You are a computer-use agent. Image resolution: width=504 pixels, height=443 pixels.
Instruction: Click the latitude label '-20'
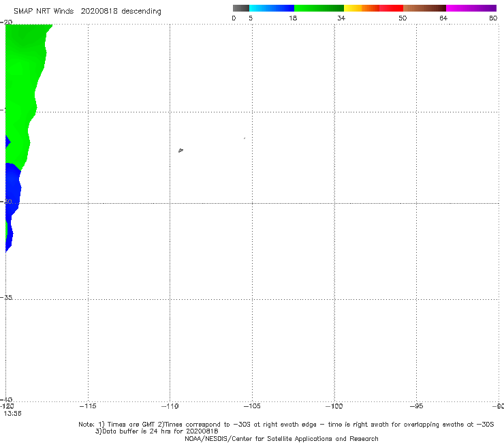point(6,22)
